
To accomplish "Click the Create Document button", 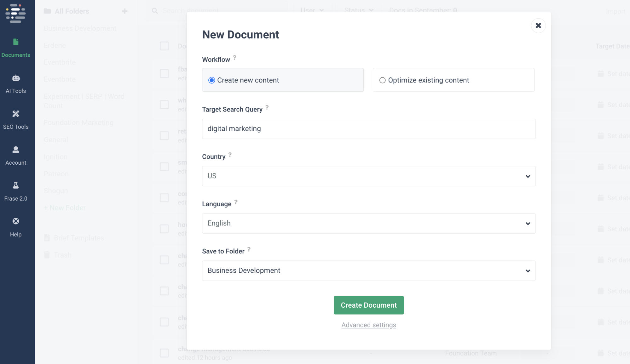I will click(368, 305).
